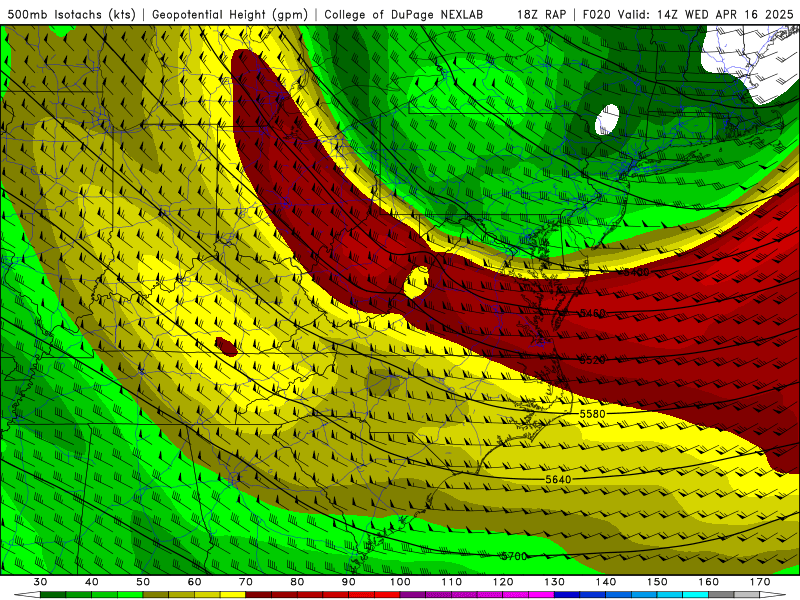The height and width of the screenshot is (600, 800).
Task: Click the "F020" forecast hour label
Action: [597, 15]
